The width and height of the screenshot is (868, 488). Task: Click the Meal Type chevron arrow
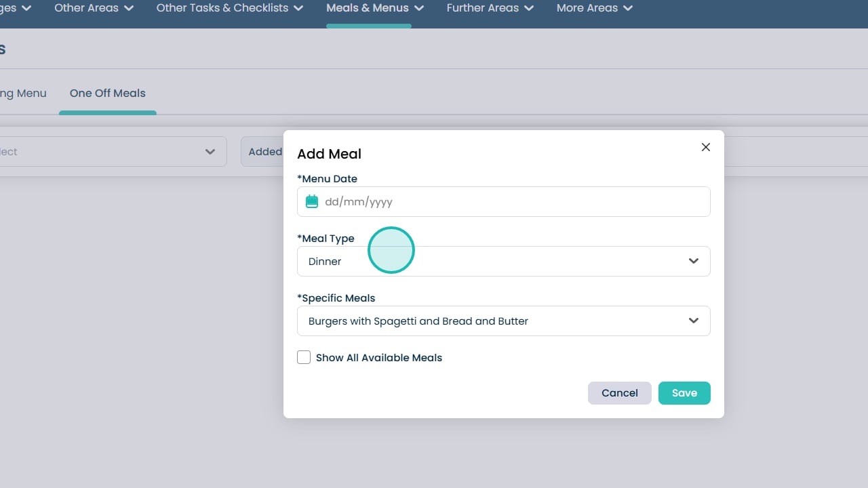(694, 261)
